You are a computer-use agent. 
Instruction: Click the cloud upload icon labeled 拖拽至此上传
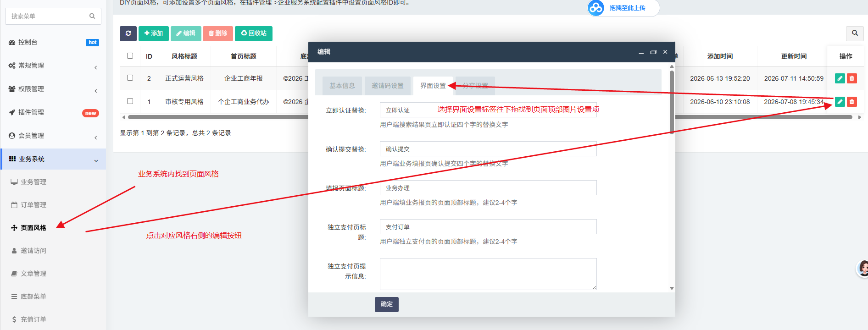point(596,8)
